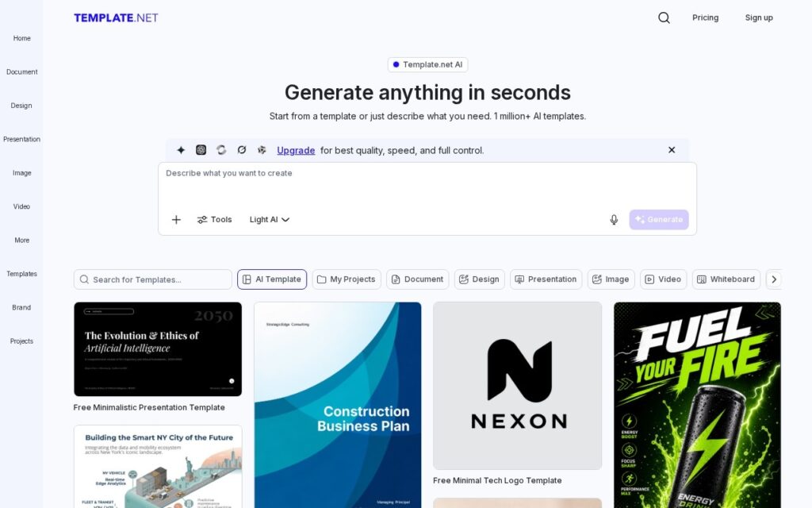Open Document in the left sidebar
This screenshot has height=508, width=812.
(x=21, y=72)
